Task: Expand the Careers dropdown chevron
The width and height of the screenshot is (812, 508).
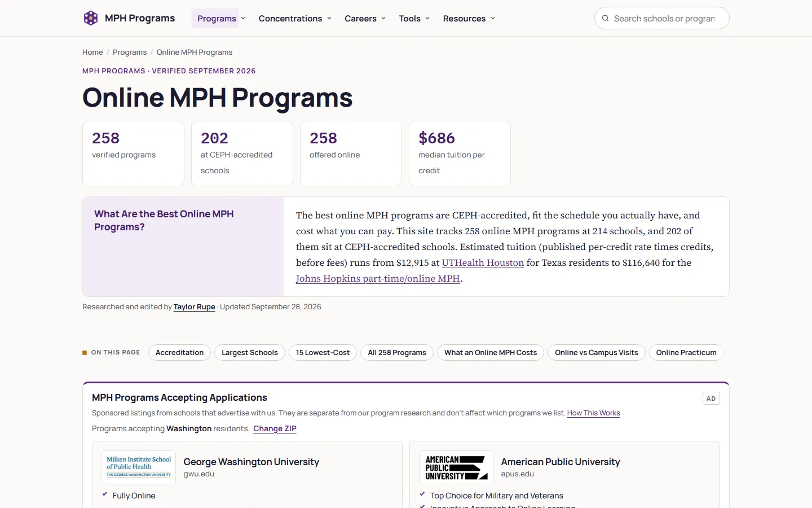Action: pos(383,18)
